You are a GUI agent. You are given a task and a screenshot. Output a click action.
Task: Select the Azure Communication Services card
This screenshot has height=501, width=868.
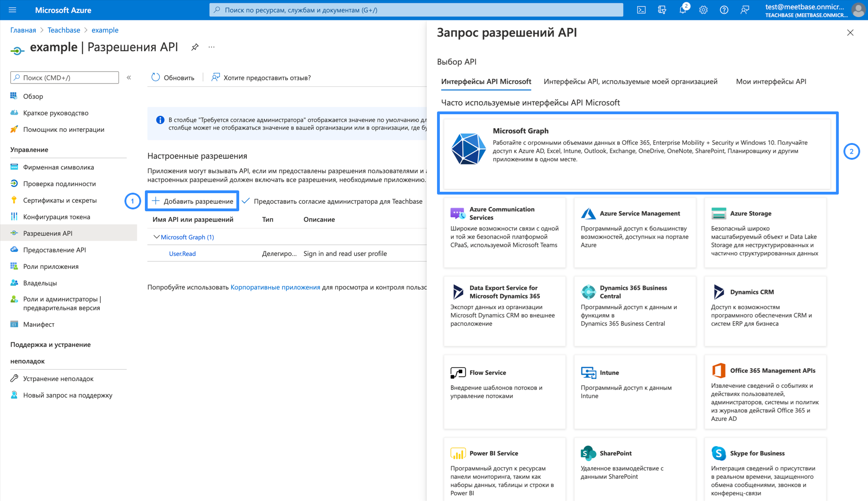pos(505,233)
